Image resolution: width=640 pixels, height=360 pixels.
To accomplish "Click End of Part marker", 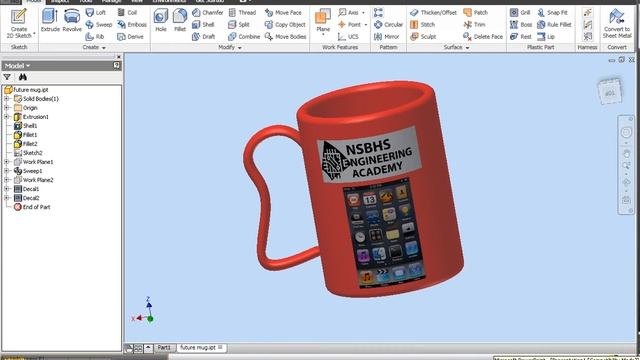I will (32, 207).
